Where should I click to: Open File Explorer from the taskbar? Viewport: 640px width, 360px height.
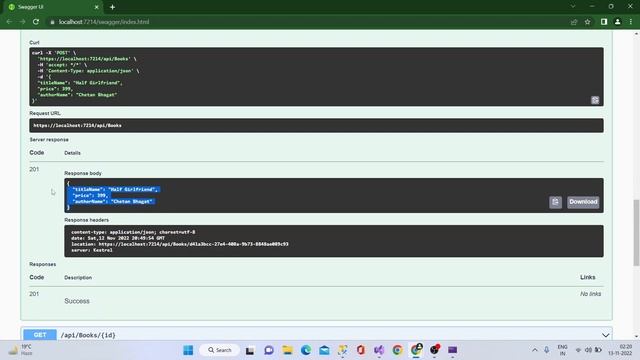pos(287,350)
